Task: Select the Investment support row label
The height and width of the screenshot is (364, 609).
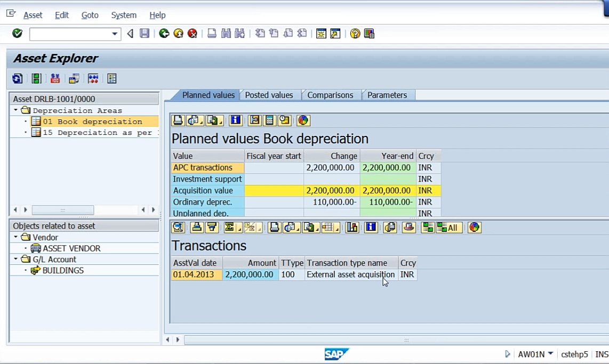Action: tap(207, 179)
